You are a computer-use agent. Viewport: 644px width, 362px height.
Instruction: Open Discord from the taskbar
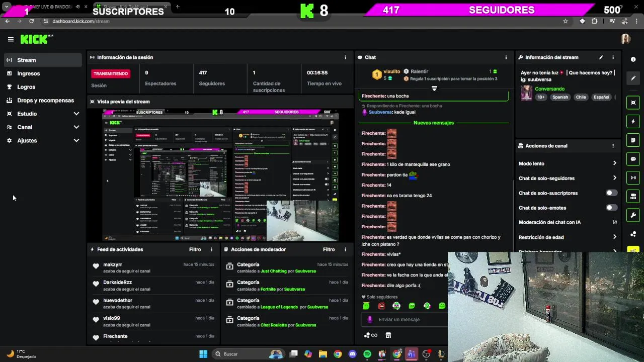[352, 354]
